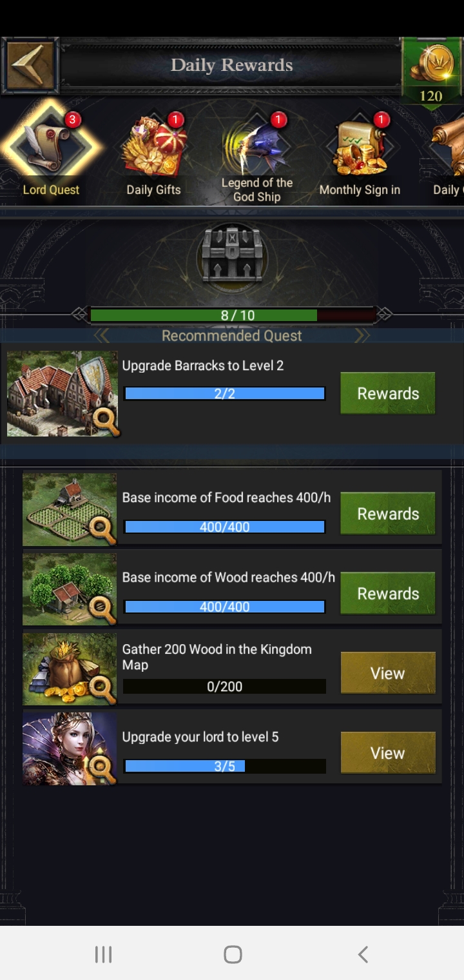Screen dimensions: 464x980
Task: Click the 8/10 quest progress bar
Action: 232,315
